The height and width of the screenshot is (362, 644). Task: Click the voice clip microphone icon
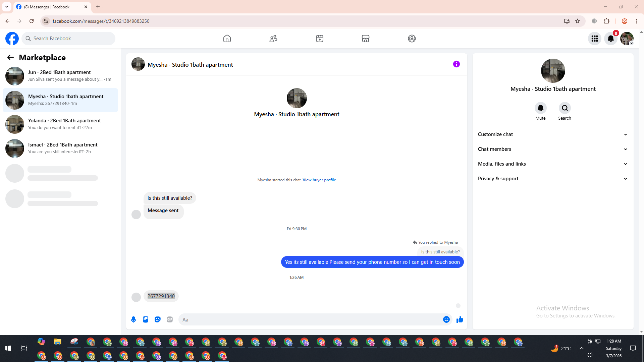[x=133, y=319]
